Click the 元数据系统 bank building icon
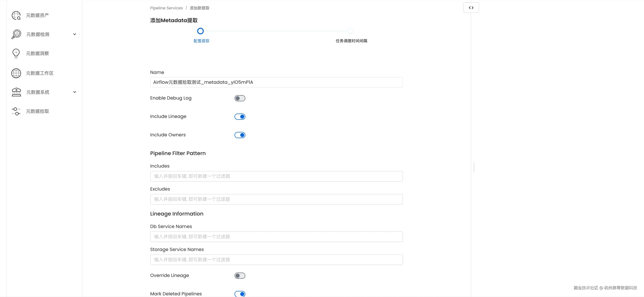This screenshot has height=297, width=644. [x=16, y=92]
